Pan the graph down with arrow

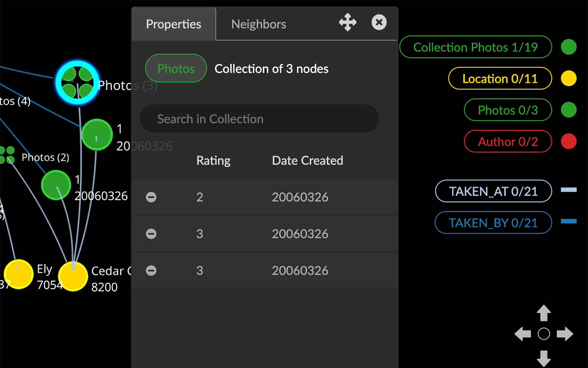tap(543, 357)
